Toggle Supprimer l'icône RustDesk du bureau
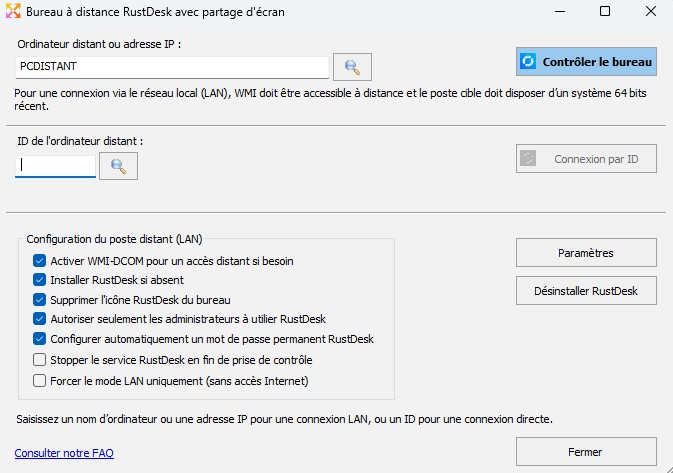This screenshot has width=673, height=473. click(40, 300)
